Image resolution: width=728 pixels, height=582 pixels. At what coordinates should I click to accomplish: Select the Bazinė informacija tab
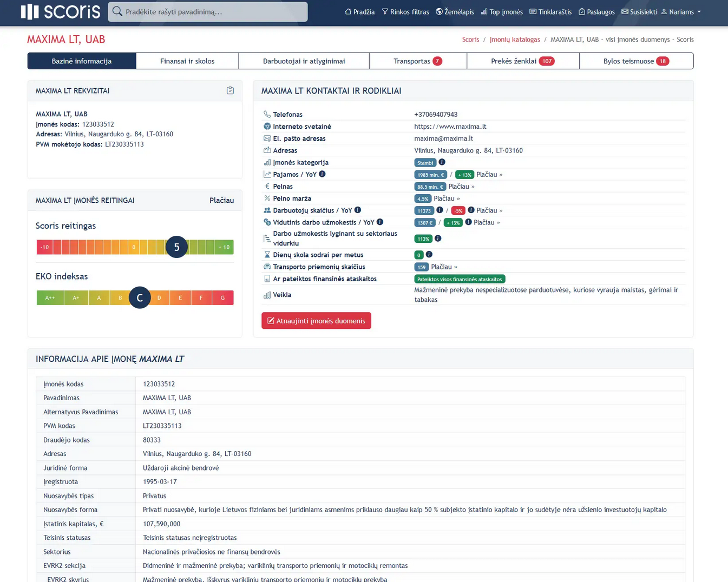tap(82, 61)
